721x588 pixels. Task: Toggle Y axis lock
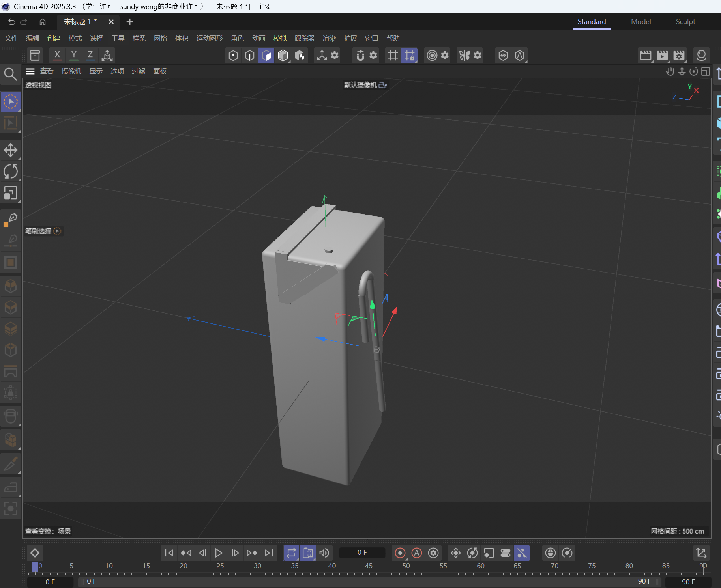click(74, 55)
